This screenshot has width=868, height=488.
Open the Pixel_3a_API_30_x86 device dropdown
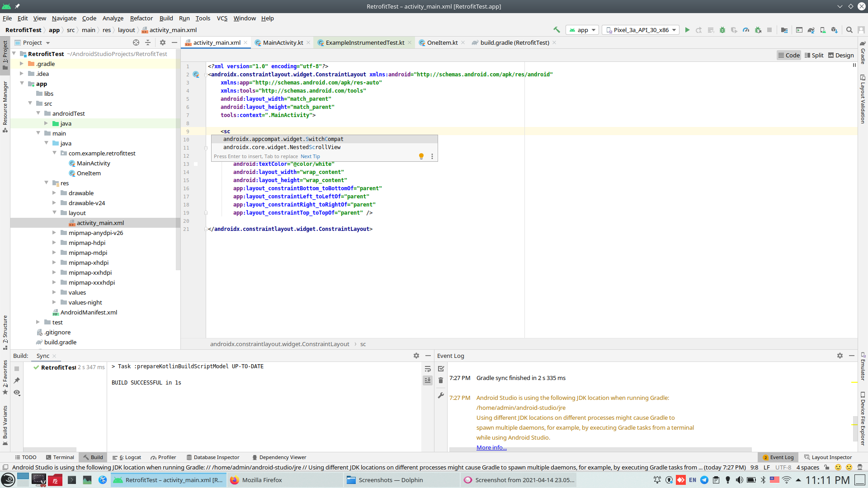pos(641,30)
